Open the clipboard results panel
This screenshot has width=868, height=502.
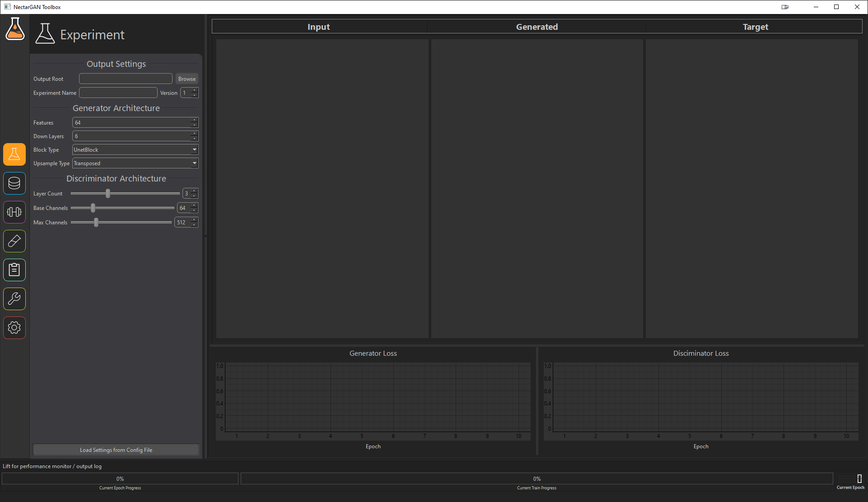(x=14, y=270)
